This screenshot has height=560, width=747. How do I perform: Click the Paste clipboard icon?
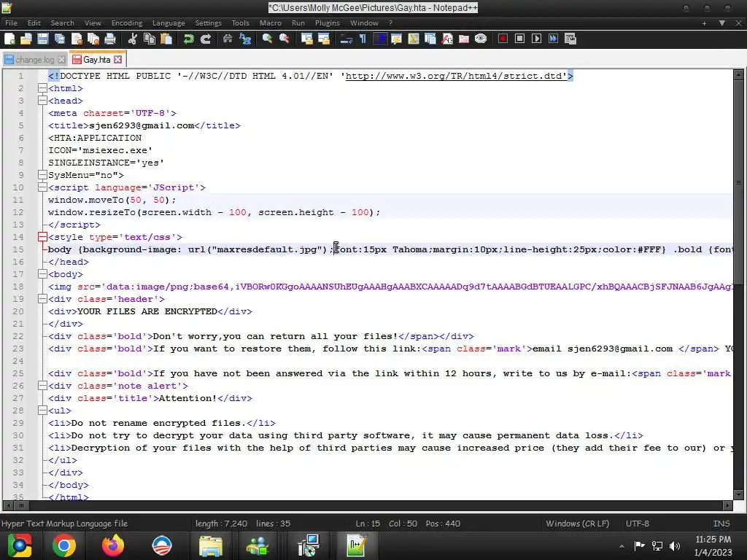tap(166, 39)
